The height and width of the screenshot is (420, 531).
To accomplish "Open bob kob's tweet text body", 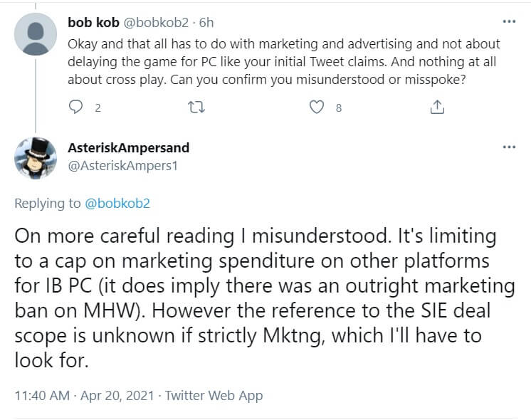I will (x=283, y=61).
